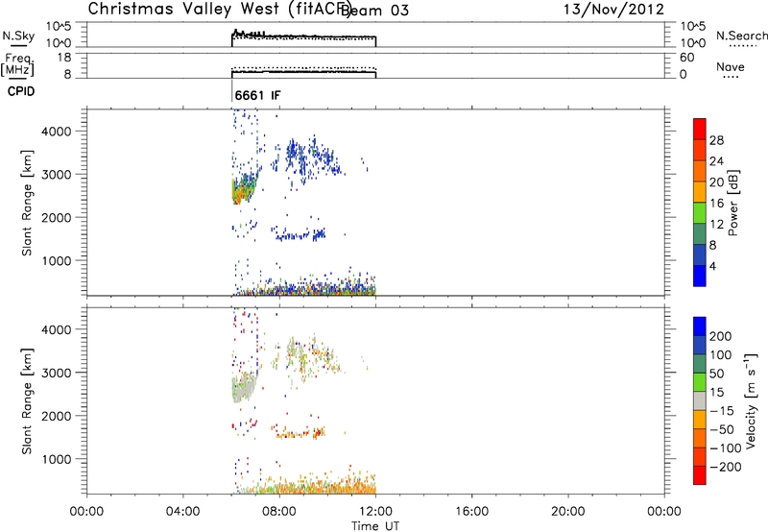Click the 100 value on Velocity scale

(x=721, y=355)
